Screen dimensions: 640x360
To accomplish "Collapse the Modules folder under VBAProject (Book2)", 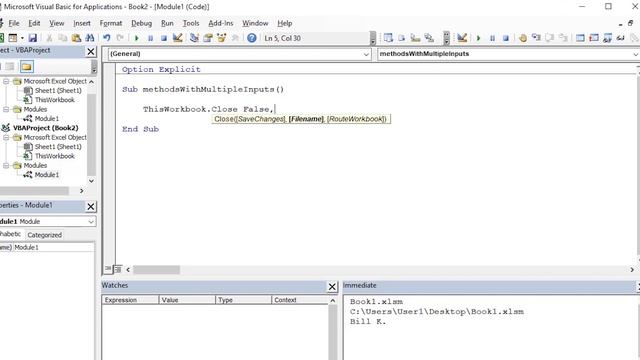I will pos(6,165).
